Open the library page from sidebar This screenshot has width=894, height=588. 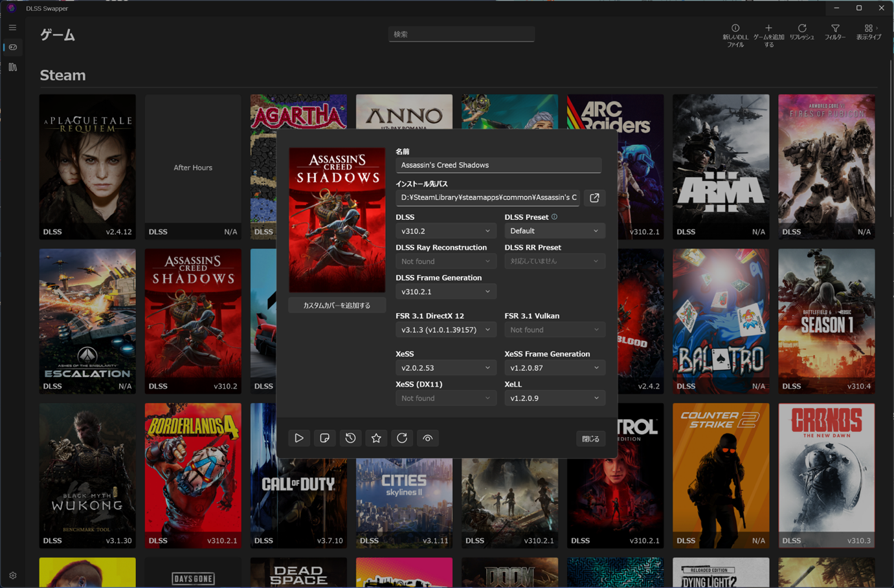click(12, 67)
